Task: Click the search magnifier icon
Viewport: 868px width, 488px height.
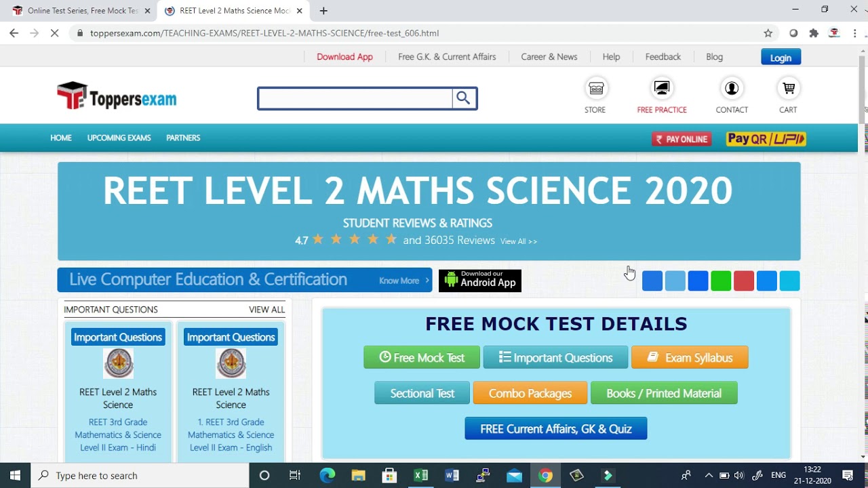Action: tap(464, 98)
